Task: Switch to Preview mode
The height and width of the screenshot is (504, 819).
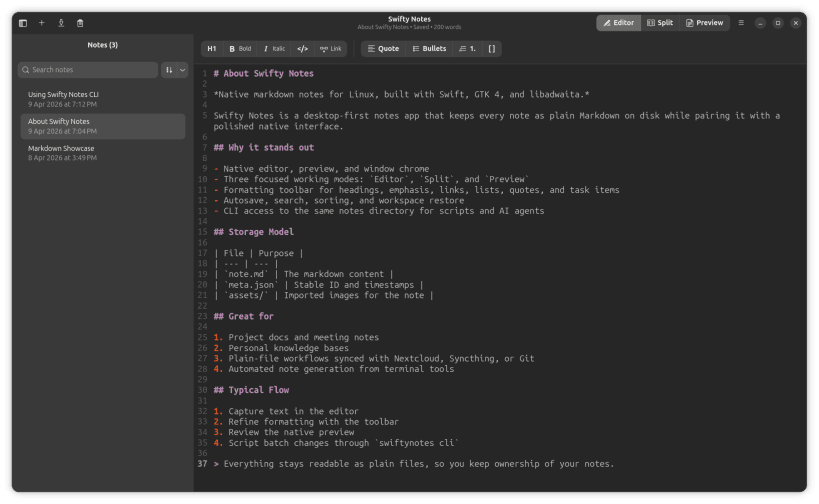Action: (704, 23)
